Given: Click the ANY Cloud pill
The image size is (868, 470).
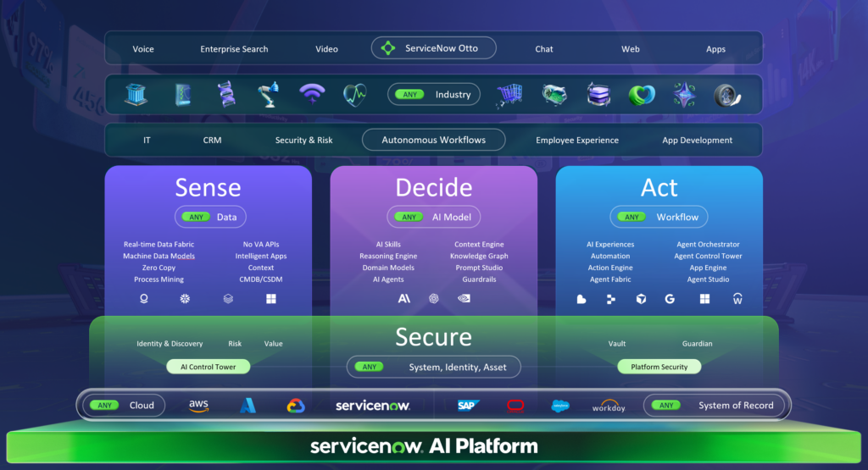Looking at the screenshot, I should point(124,406).
